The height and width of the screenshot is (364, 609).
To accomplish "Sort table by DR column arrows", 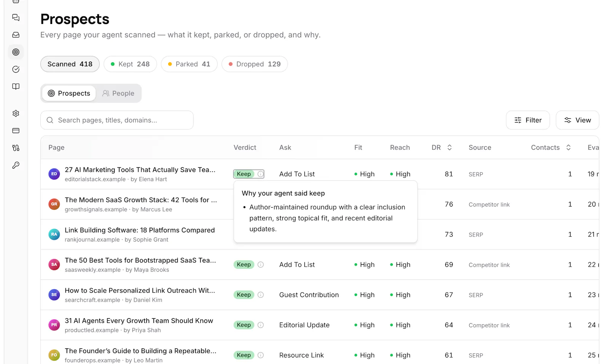I will [x=450, y=148].
